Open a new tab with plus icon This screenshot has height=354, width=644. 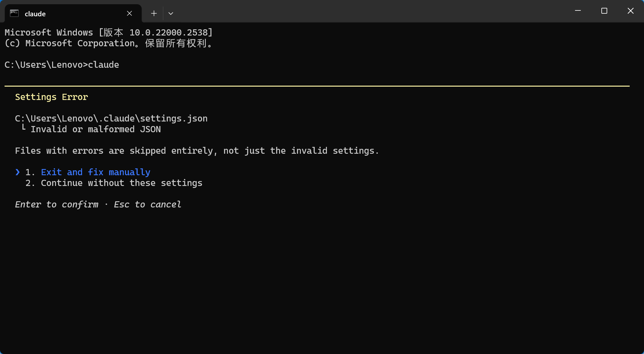click(154, 13)
